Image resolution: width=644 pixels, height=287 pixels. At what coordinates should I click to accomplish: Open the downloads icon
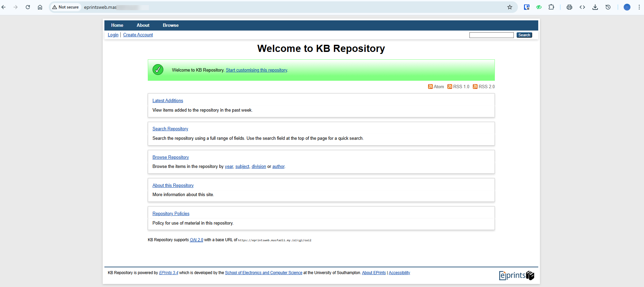click(595, 7)
